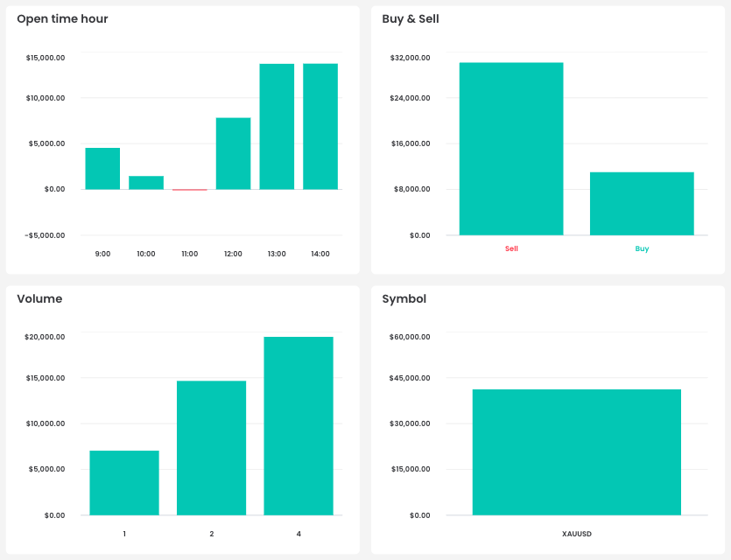Click the small red bar at 11:00
Image resolution: width=731 pixels, height=560 pixels.
189,189
